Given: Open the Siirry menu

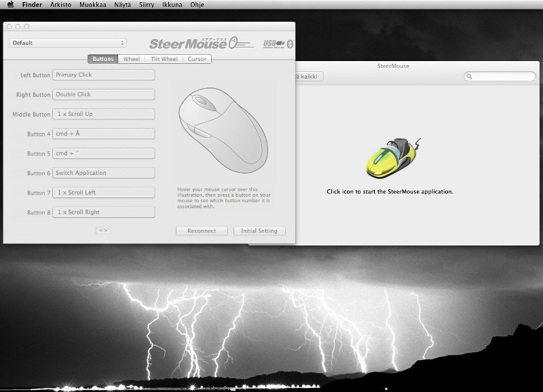Looking at the screenshot, I should pyautogui.click(x=147, y=5).
